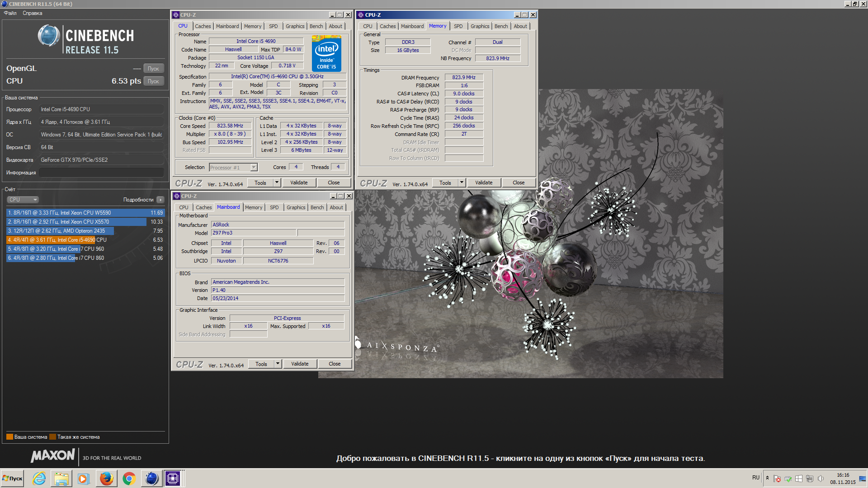Click the brown Такая же система legend swatch
Viewport: 868px width, 488px height.
[x=52, y=437]
